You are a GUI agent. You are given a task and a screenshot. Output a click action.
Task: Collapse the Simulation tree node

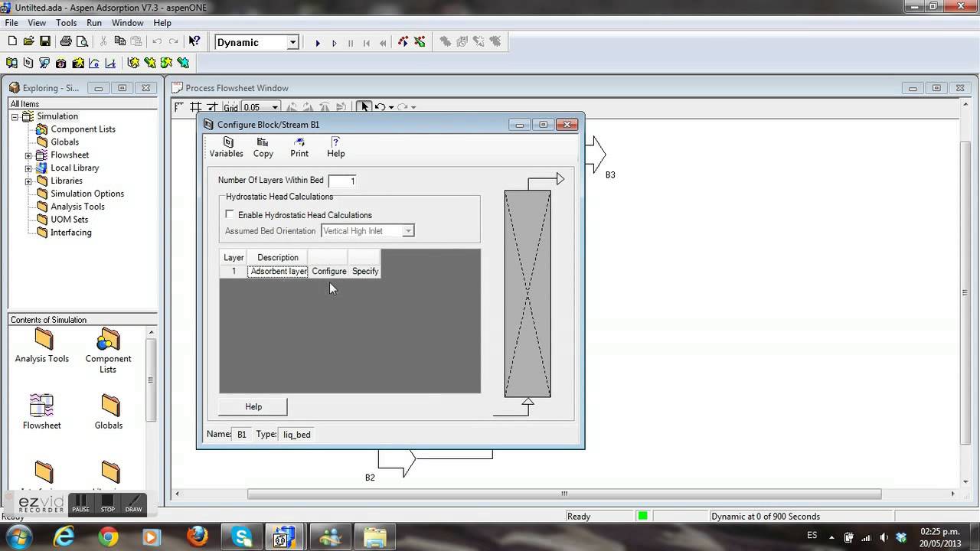pyautogui.click(x=15, y=116)
